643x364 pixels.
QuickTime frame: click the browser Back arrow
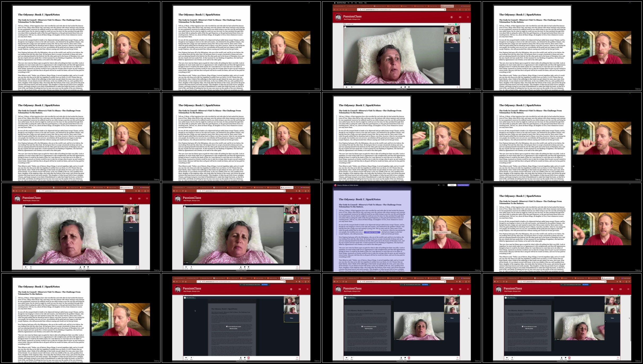[x=337, y=10]
